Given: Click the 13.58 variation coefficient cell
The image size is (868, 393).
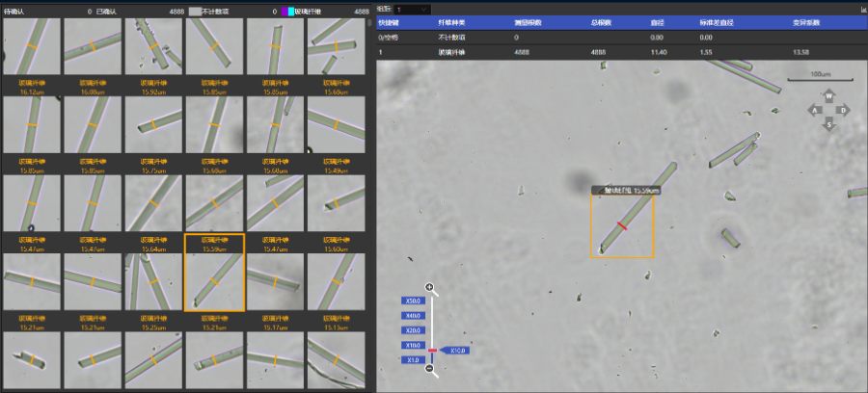Looking at the screenshot, I should [800, 53].
